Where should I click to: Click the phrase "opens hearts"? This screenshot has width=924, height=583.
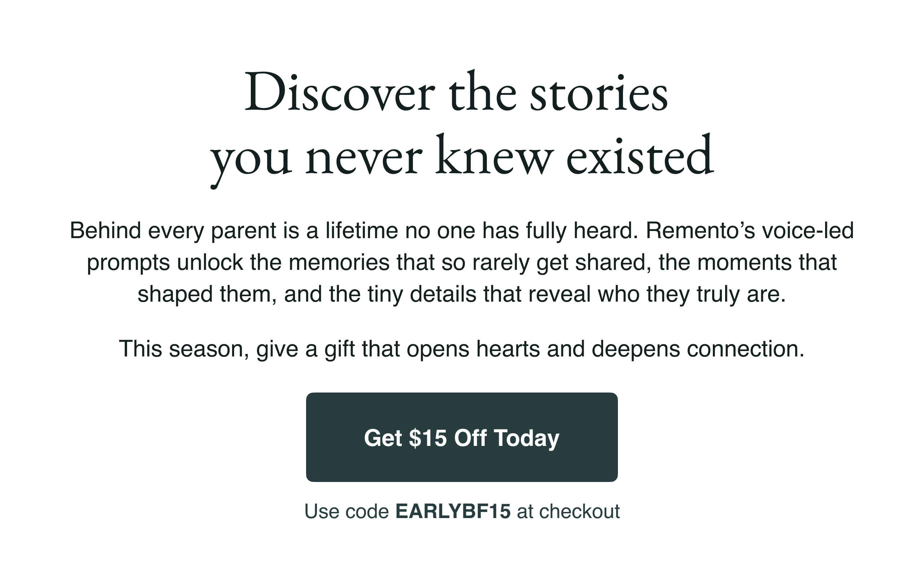click(x=473, y=349)
